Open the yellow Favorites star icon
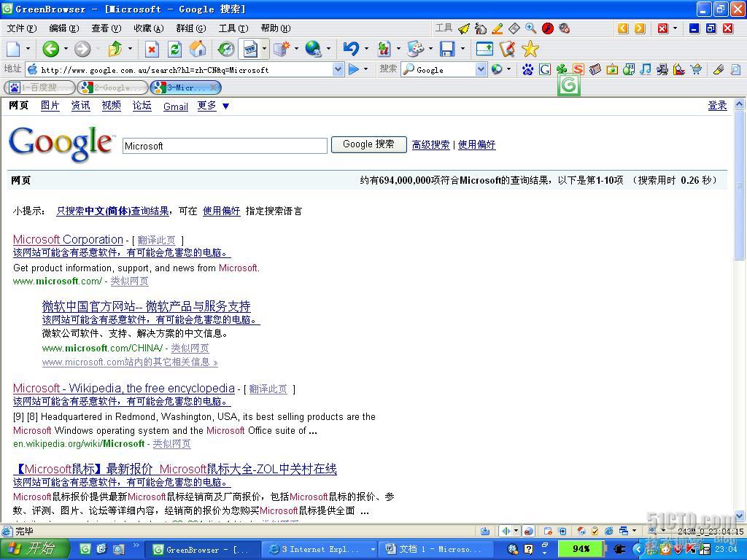Viewport: 747px width, 560px height. [530, 49]
